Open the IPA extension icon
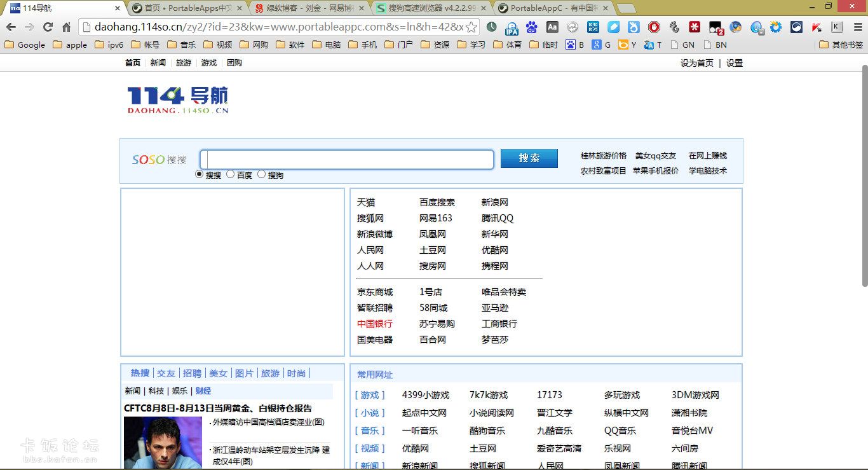 click(512, 27)
